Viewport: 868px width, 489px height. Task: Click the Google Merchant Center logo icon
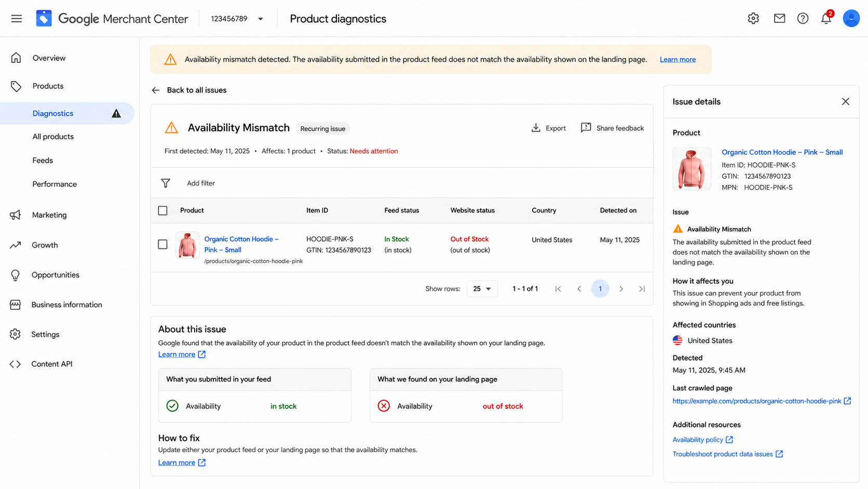[x=44, y=19]
